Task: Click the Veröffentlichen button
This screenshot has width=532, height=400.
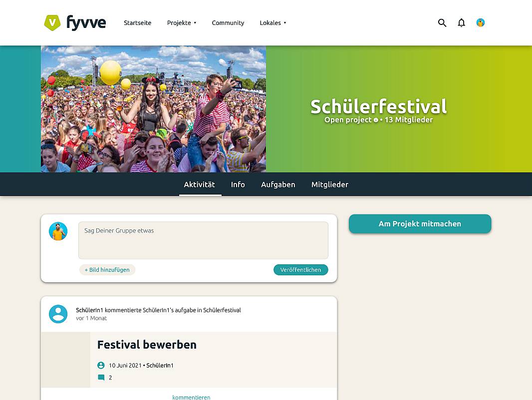Action: [300, 270]
